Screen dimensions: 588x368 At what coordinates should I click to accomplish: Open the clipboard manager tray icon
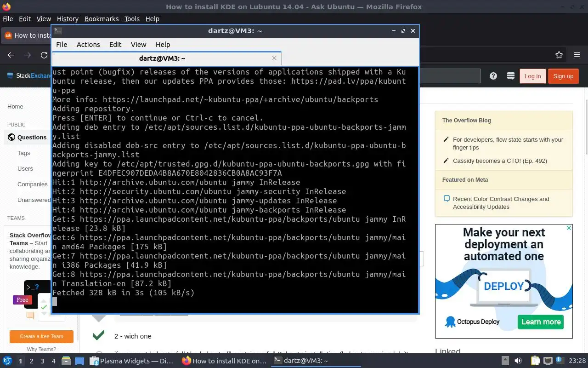536,361
